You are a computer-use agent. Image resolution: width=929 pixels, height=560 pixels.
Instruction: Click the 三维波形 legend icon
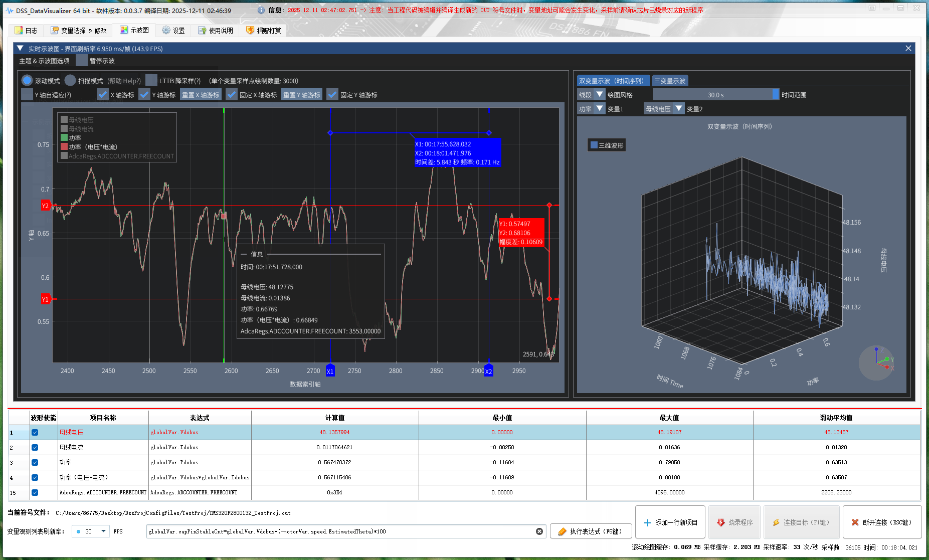594,145
